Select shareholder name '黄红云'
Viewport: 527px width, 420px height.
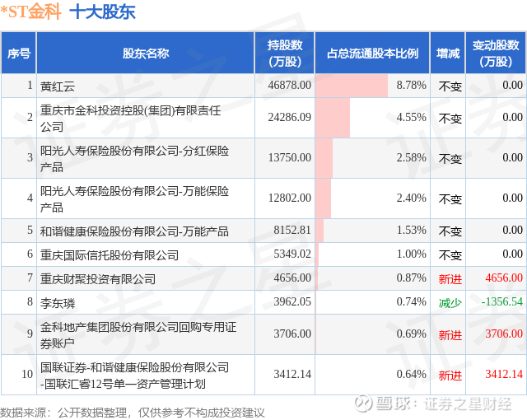58,86
